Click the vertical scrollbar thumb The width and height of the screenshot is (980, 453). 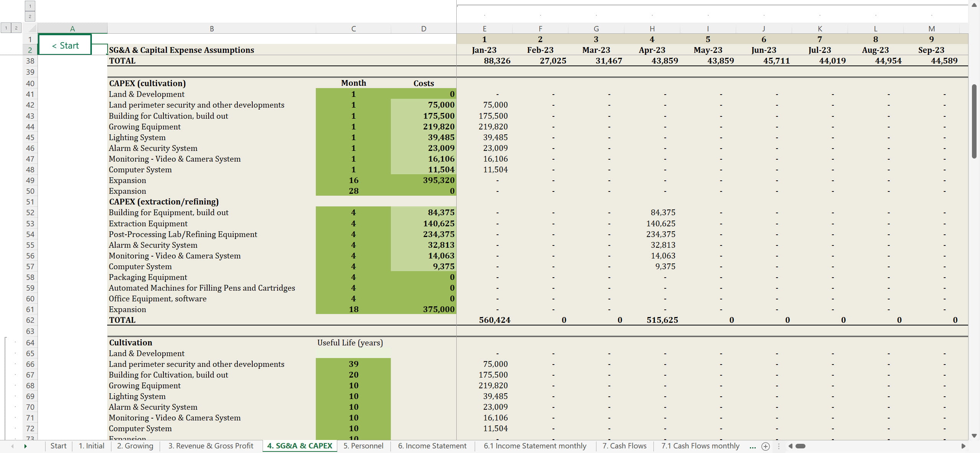[x=974, y=121]
